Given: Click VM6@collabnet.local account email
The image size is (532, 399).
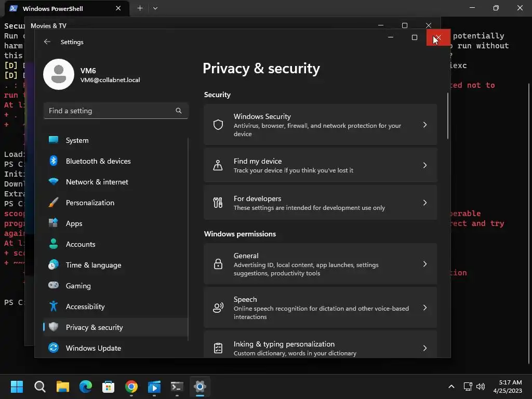Looking at the screenshot, I should [110, 80].
